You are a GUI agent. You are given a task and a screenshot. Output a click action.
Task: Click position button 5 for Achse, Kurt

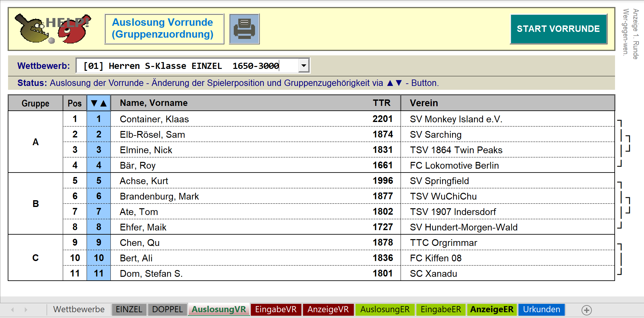click(x=99, y=181)
